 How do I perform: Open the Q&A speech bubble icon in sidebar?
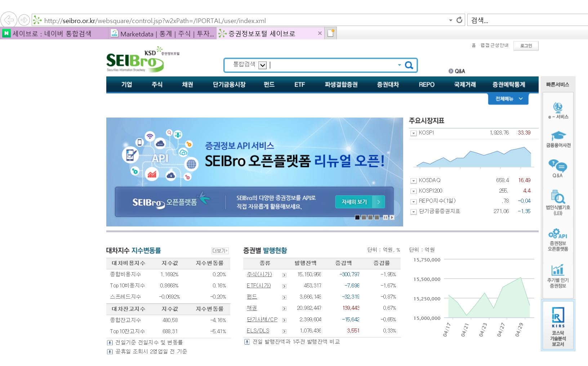point(558,169)
